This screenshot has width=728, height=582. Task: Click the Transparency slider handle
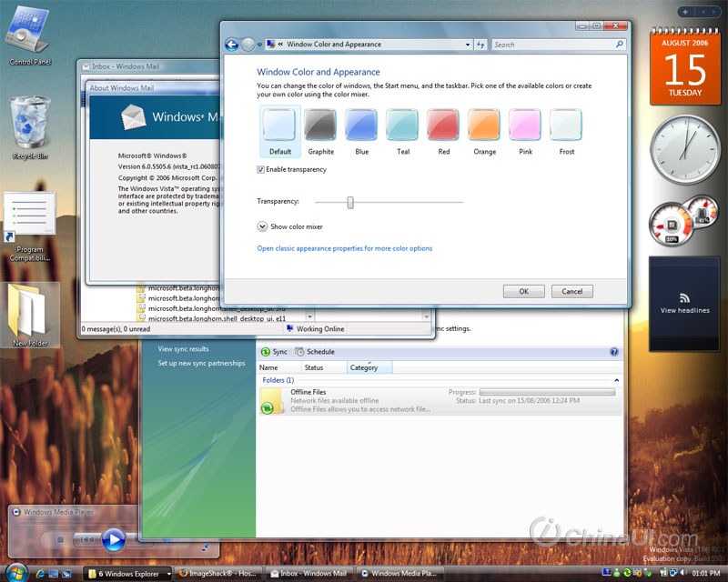click(350, 202)
